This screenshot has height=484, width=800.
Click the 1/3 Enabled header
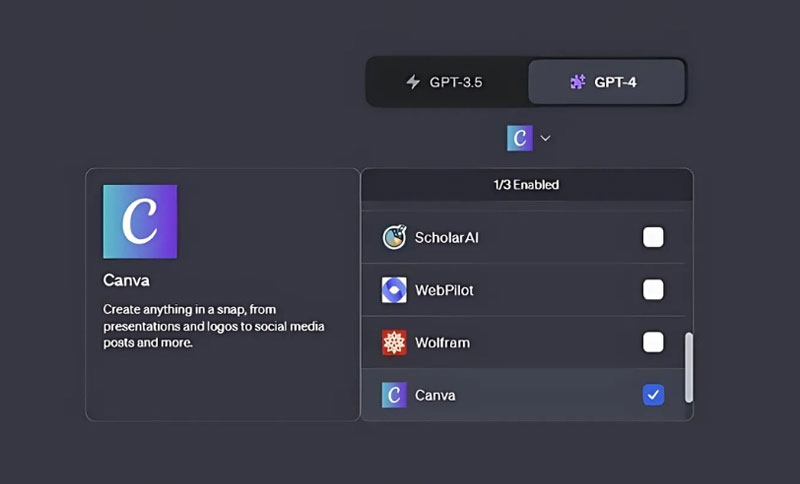[526, 185]
